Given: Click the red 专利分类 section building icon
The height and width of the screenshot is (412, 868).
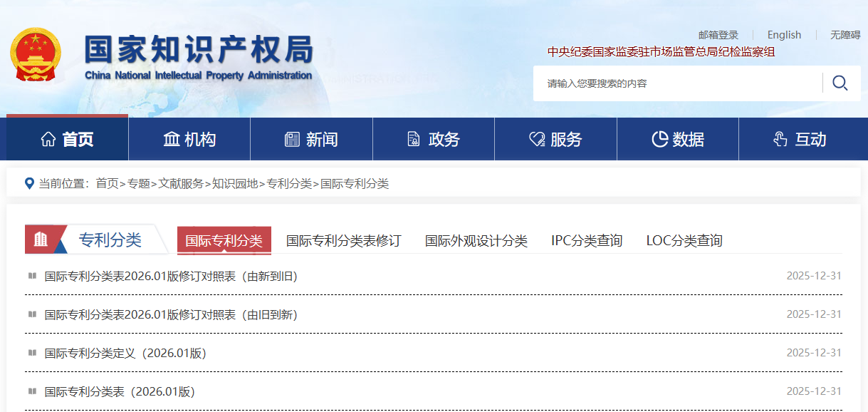Looking at the screenshot, I should [41, 240].
